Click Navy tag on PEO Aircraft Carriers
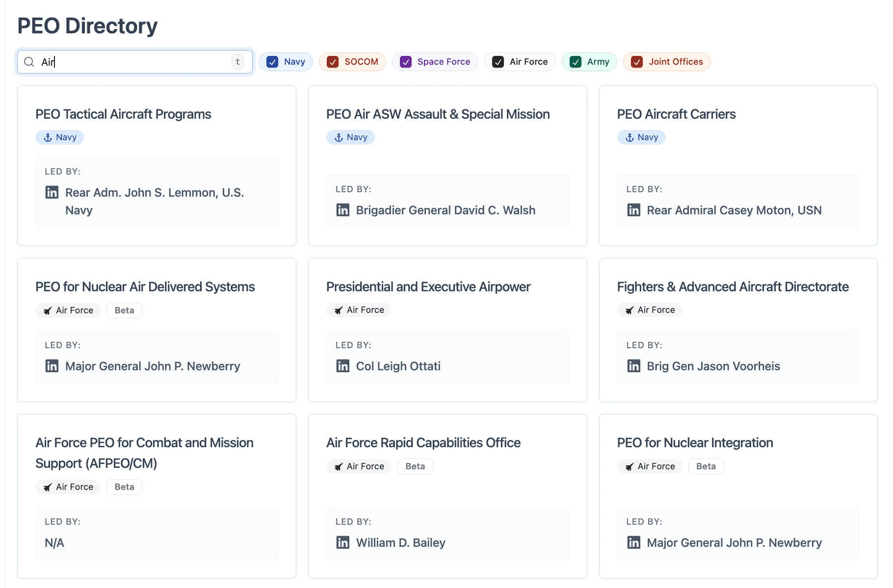The image size is (893, 588). click(641, 137)
